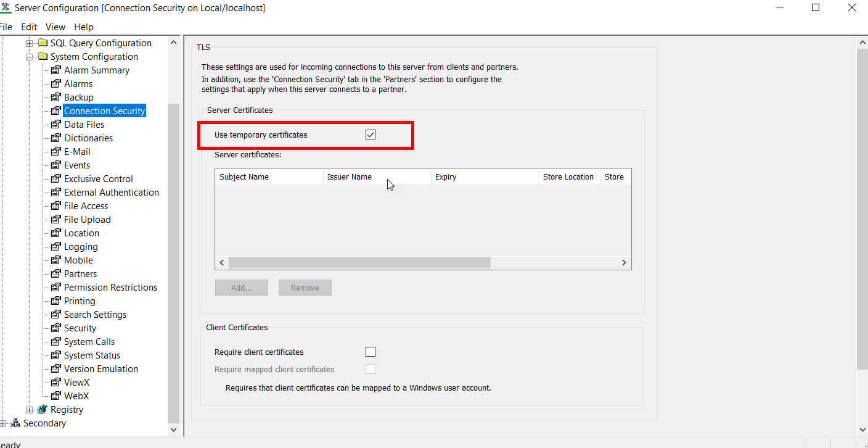Click certificate list scroll left arrow
The width and height of the screenshot is (868, 448).
(222, 262)
